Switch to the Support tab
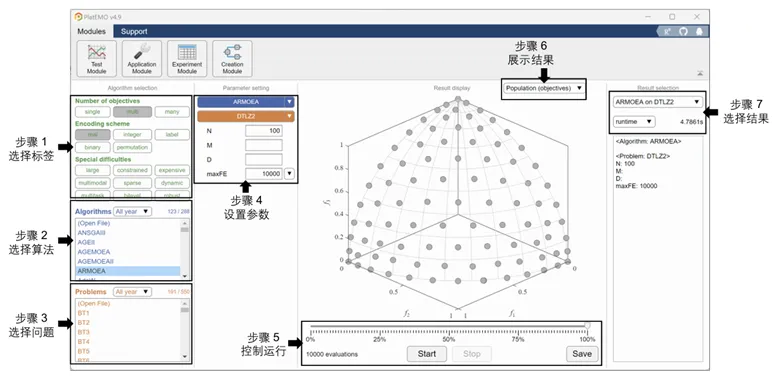This screenshot has height=381, width=780. coord(134,31)
